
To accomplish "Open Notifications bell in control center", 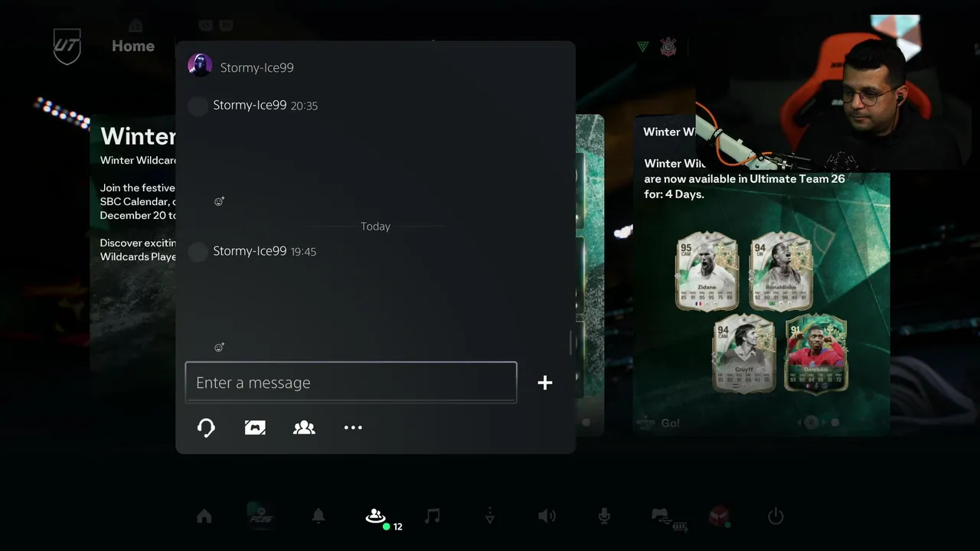I will tap(318, 517).
